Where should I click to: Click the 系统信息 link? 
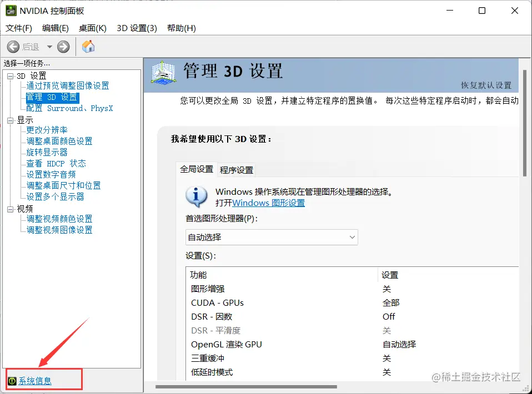(35, 381)
